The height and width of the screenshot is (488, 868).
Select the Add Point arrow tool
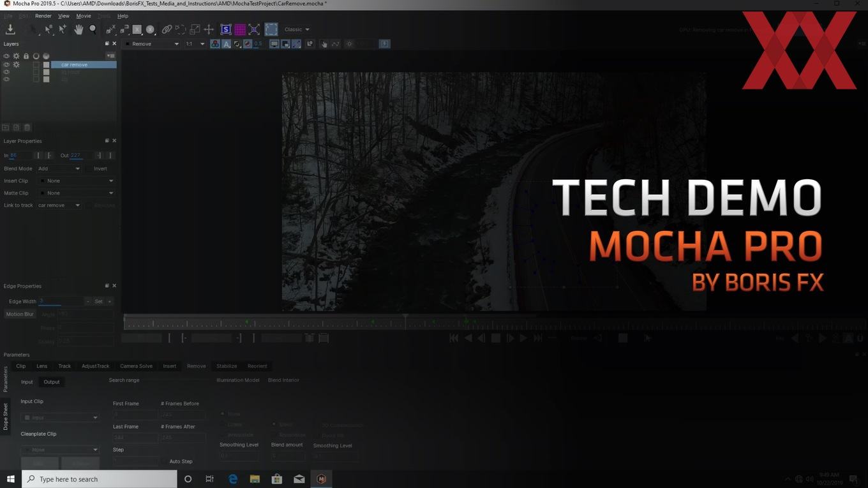(63, 29)
